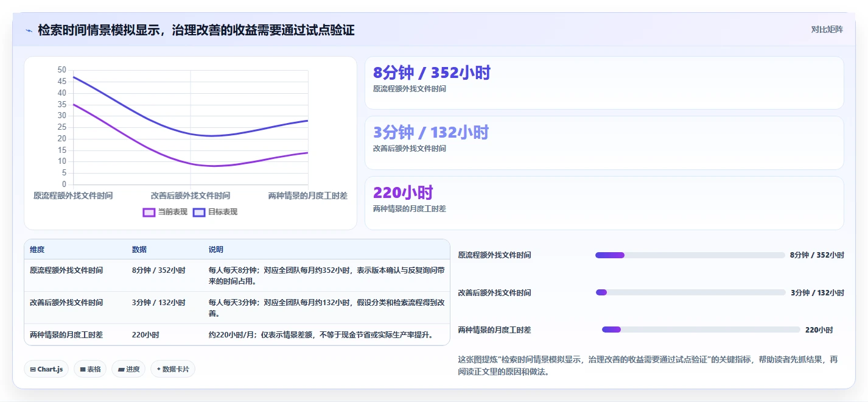868x402 pixels.
Task: Toggle the 当前表现 legend item
Action: click(165, 212)
